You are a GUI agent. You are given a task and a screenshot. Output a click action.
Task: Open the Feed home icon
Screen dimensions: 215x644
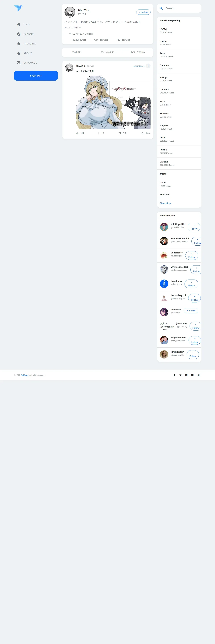point(19,25)
